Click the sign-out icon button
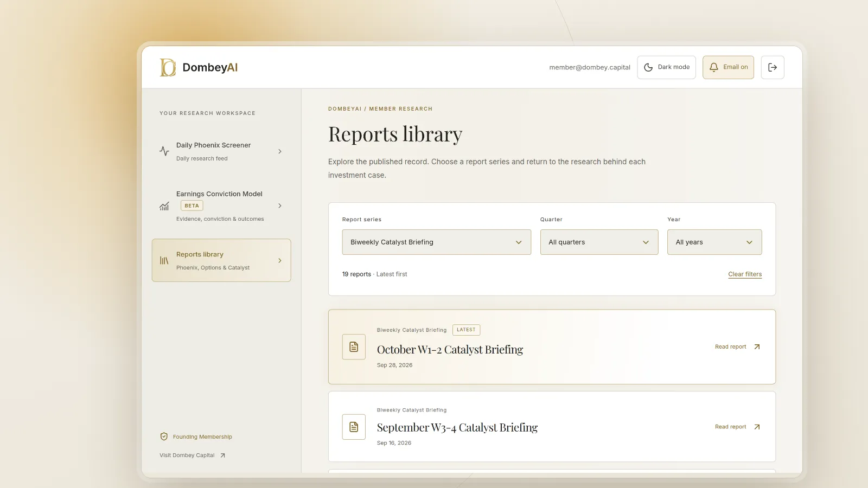The width and height of the screenshot is (868, 488). pyautogui.click(x=773, y=67)
